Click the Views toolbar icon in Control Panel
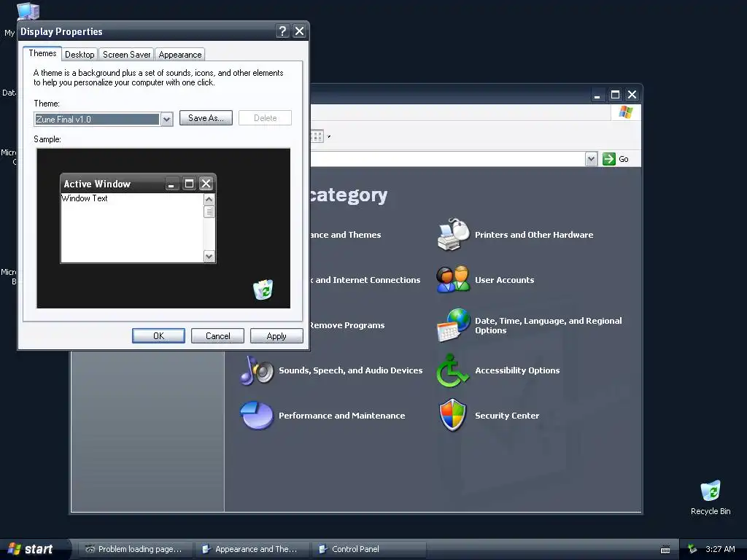The height and width of the screenshot is (560, 747). point(317,136)
